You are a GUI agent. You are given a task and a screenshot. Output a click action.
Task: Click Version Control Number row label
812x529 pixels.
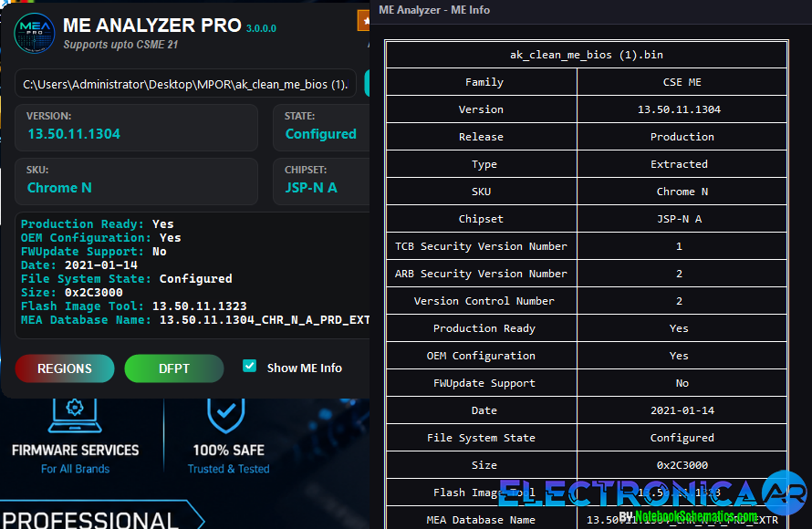click(x=484, y=301)
